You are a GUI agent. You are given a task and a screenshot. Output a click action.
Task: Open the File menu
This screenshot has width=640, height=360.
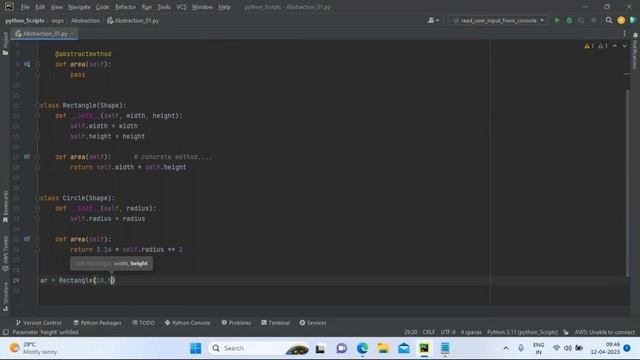(x=25, y=7)
